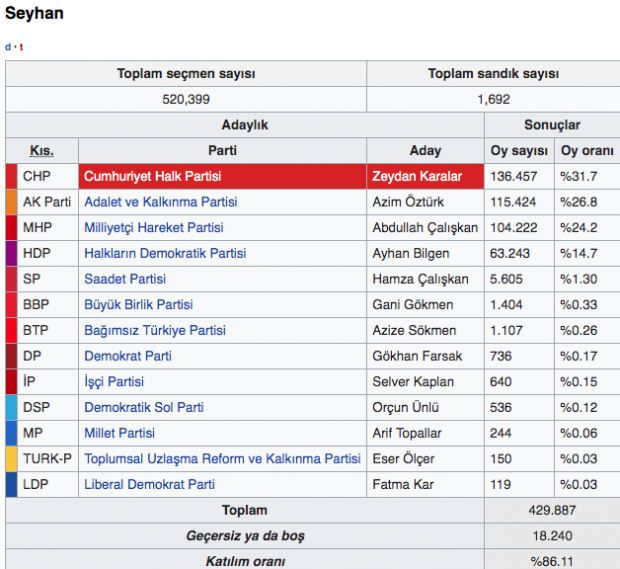Click 'Toplam sandık sayısı' header cell

click(x=493, y=74)
